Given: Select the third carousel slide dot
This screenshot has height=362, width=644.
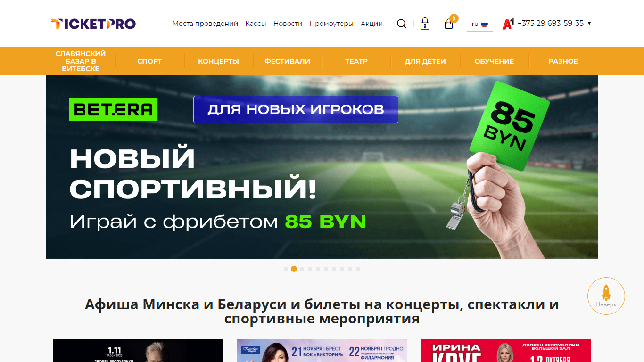Looking at the screenshot, I should [302, 269].
